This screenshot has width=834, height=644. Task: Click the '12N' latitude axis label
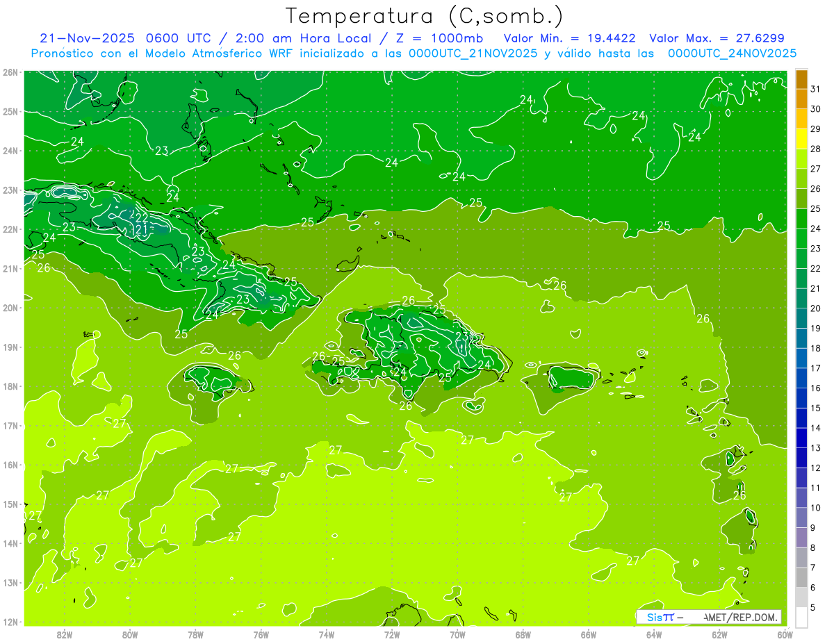pyautogui.click(x=11, y=622)
